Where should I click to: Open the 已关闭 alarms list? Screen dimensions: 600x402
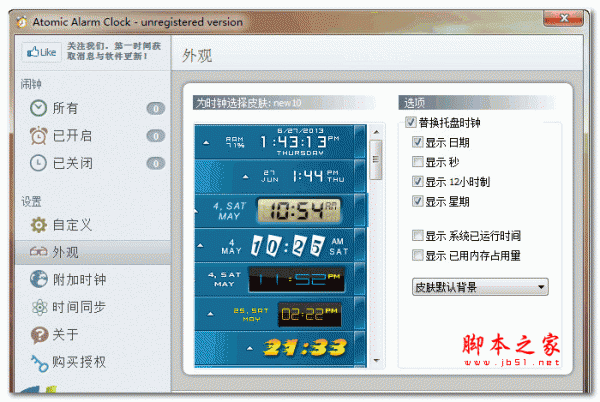click(93, 163)
